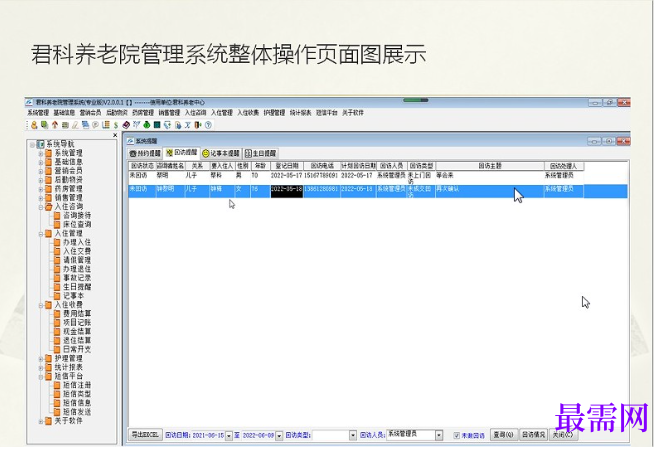Expand the 护理管理 tree node
The image size is (667, 449).
coord(41,358)
